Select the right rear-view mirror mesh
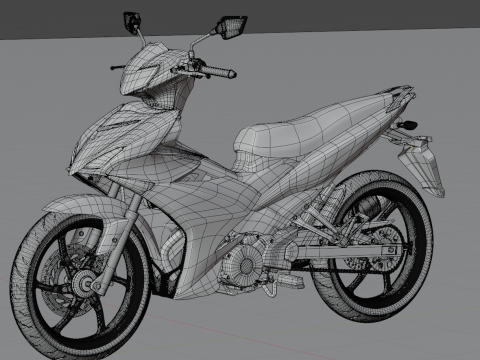 point(231,27)
